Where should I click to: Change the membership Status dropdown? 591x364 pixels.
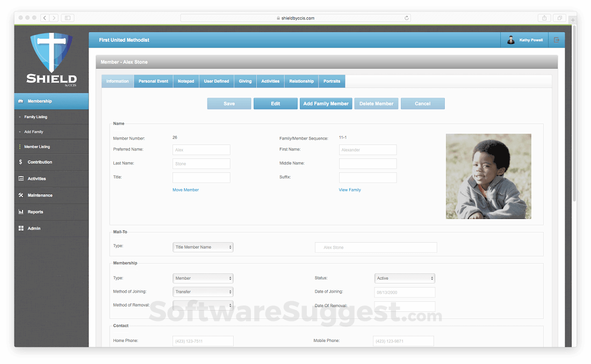pyautogui.click(x=405, y=278)
